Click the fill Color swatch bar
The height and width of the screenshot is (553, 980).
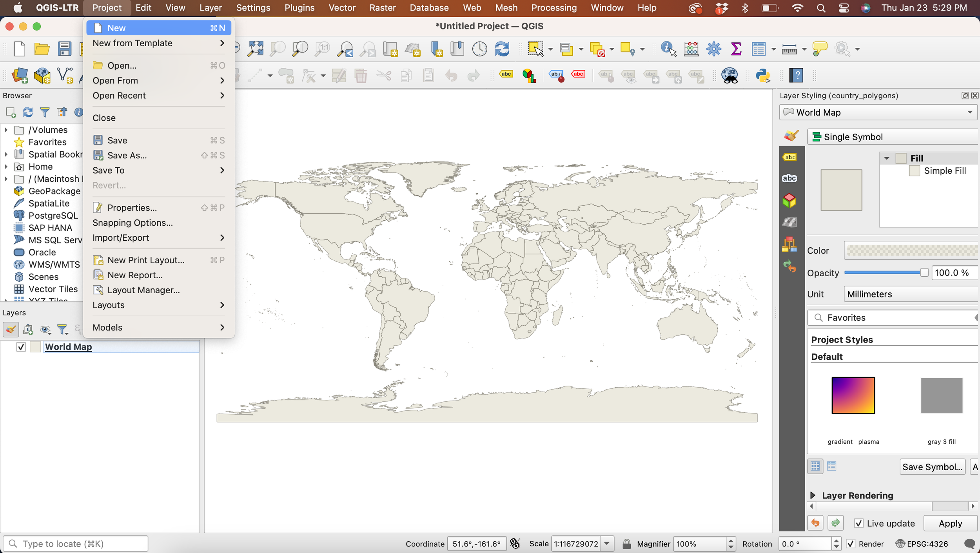[x=911, y=250]
